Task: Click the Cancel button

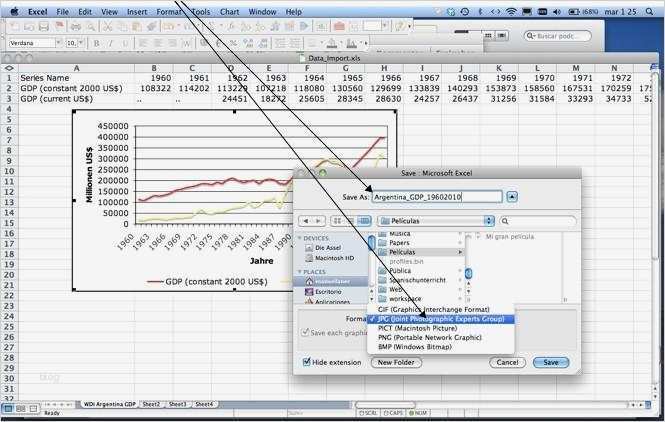Action: coord(507,362)
